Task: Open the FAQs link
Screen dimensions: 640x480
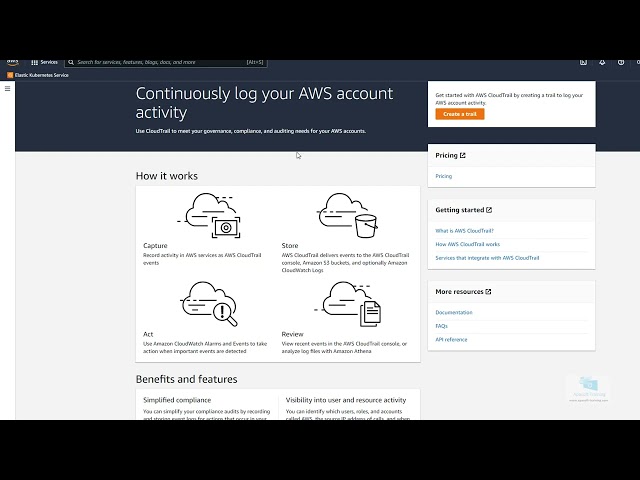Action: [x=441, y=326]
